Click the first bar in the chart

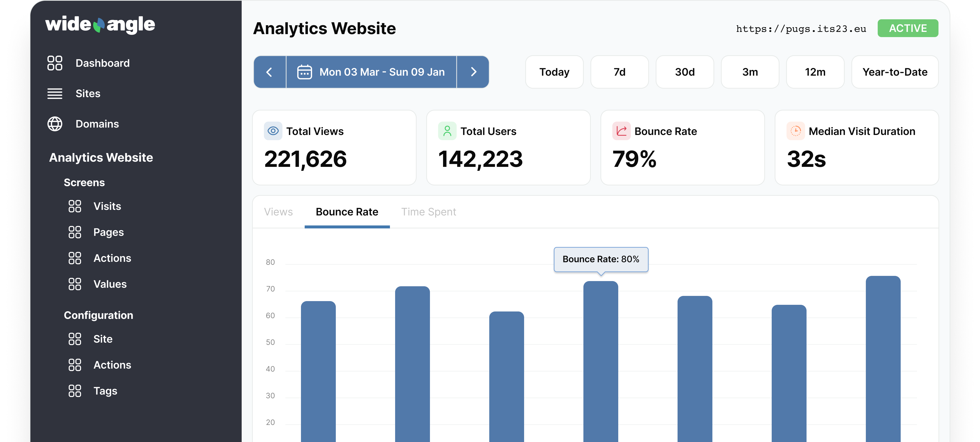coord(319,372)
